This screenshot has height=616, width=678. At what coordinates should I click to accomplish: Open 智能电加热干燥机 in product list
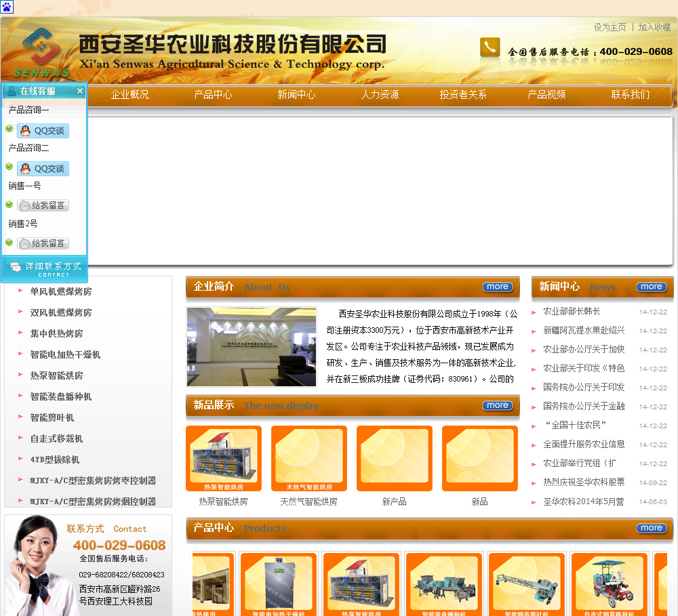(x=65, y=355)
